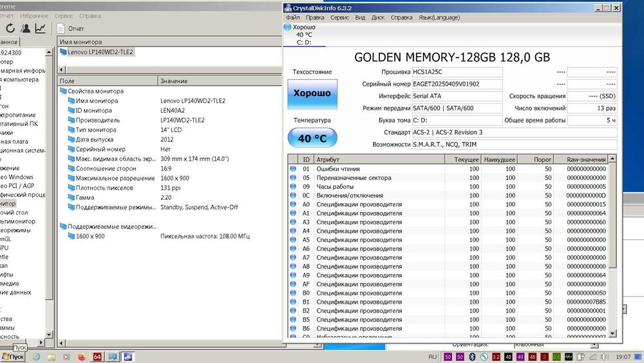Screen dimensions: 644x363
Task: Click the Raw-значения column header
Action: click(x=581, y=159)
